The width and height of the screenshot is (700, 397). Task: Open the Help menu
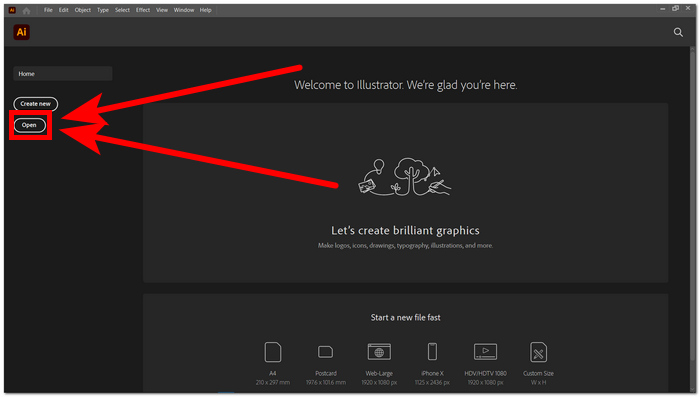(205, 10)
